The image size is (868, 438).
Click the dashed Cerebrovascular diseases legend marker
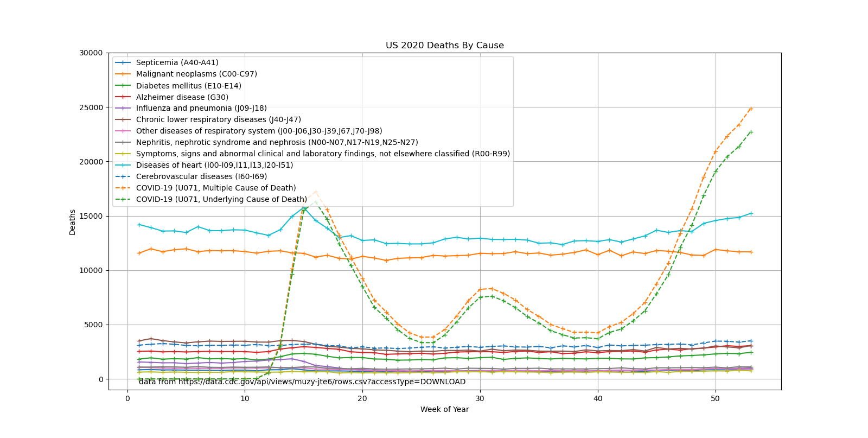tap(123, 177)
